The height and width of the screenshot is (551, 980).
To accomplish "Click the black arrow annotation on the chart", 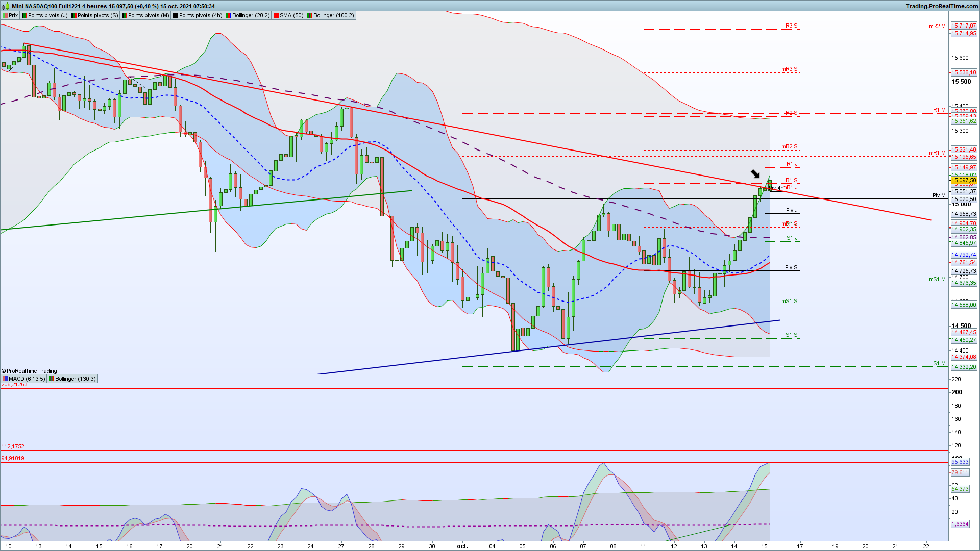I will click(x=755, y=174).
